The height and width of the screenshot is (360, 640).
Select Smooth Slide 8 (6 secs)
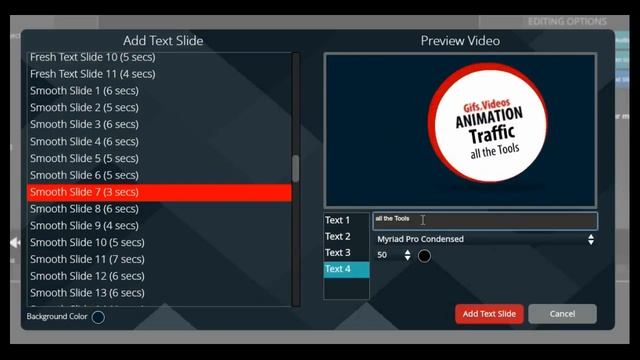click(x=159, y=209)
